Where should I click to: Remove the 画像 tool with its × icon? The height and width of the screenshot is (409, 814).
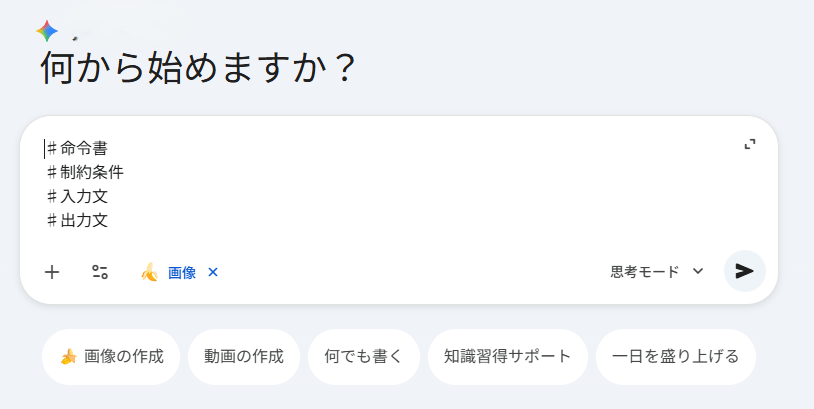(x=212, y=272)
